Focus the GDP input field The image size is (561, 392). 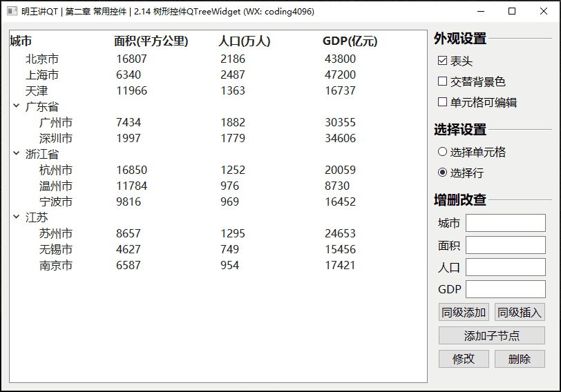point(505,289)
